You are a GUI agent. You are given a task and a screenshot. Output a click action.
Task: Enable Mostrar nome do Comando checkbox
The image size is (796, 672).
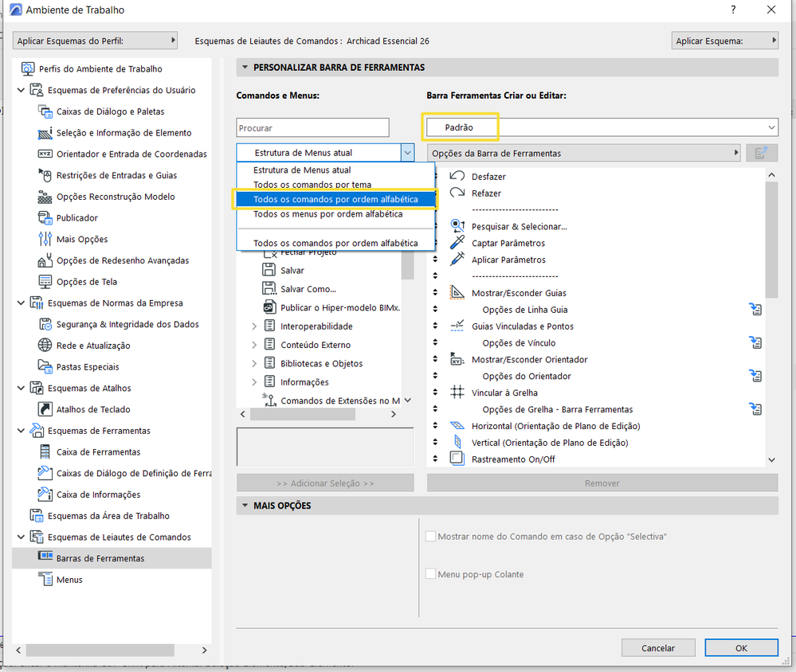[430, 536]
